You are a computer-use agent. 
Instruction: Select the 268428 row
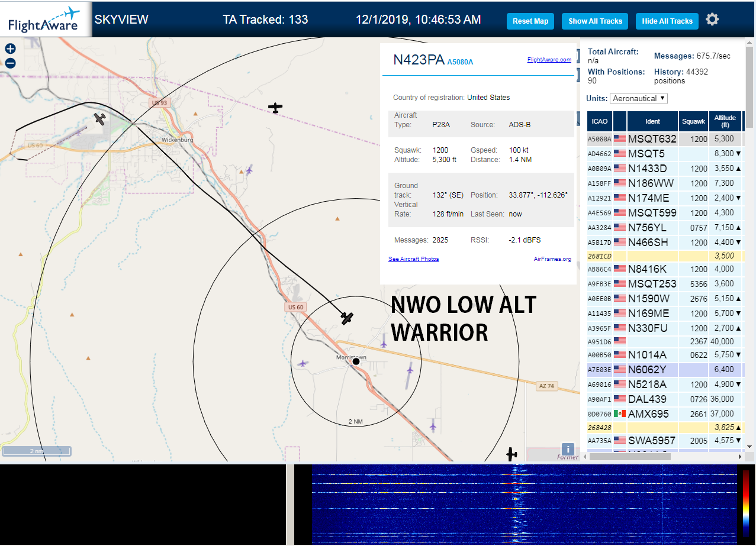click(x=665, y=427)
